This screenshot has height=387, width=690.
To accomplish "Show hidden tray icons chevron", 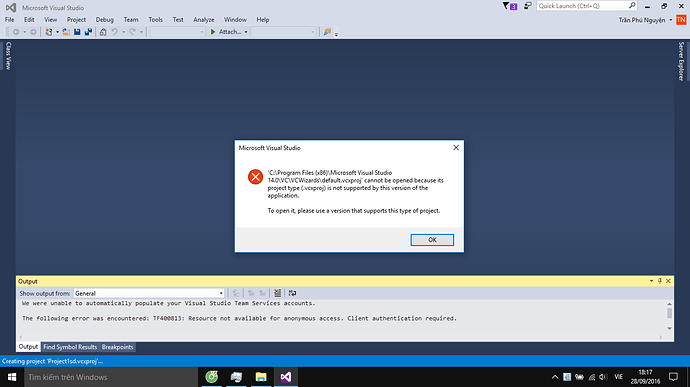I will (555, 377).
